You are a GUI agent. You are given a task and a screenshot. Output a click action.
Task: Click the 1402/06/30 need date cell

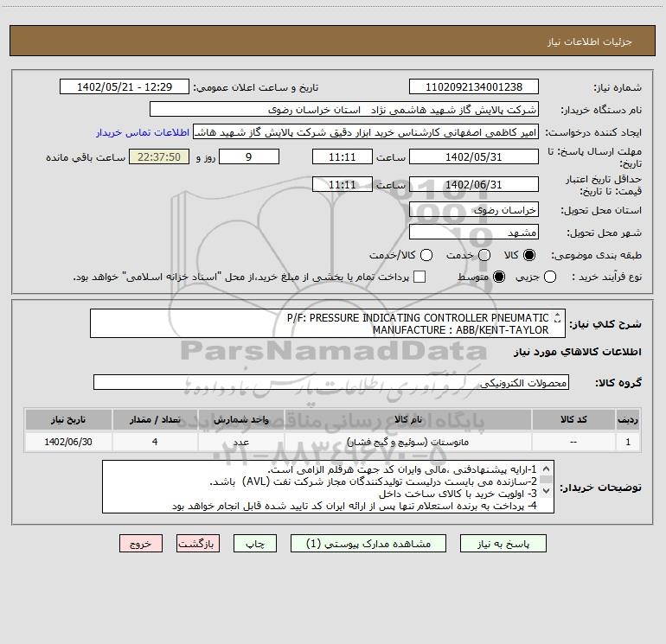click(68, 442)
